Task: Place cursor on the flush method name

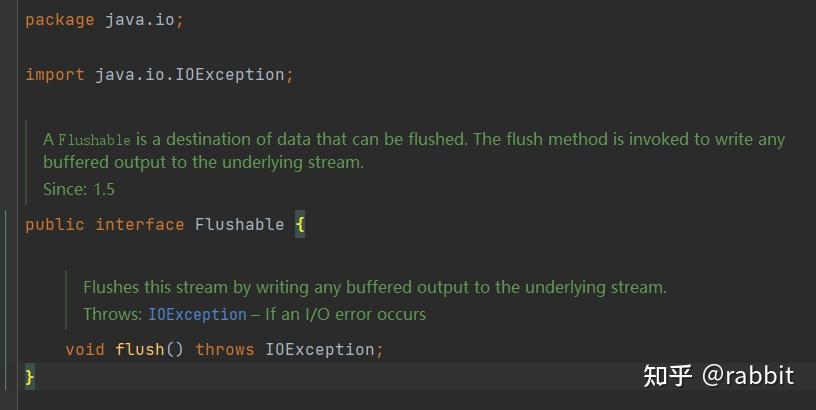Action: coord(140,349)
